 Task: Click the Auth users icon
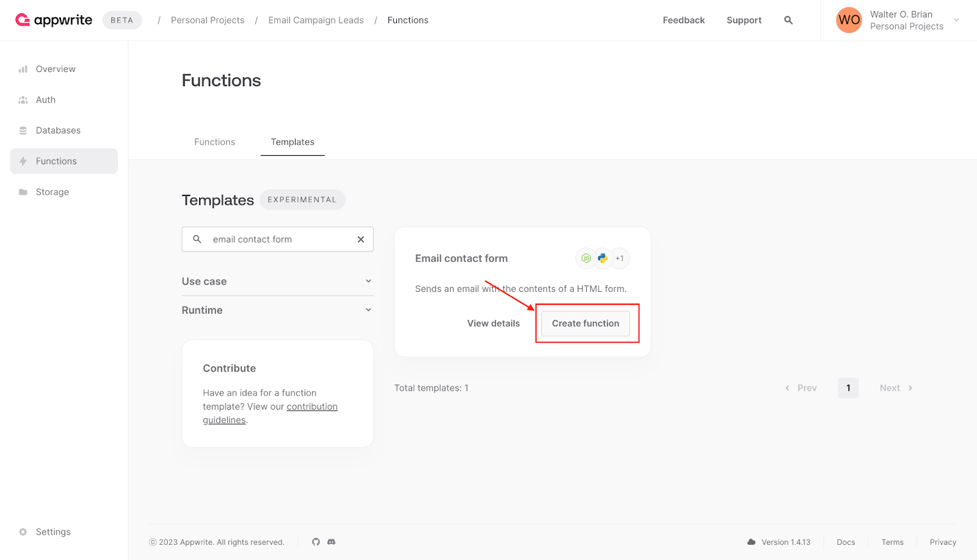23,100
